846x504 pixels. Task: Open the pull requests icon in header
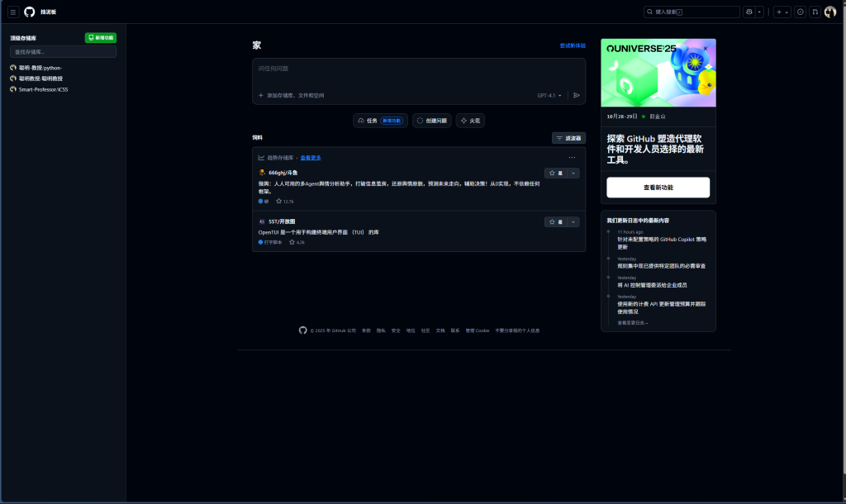815,12
